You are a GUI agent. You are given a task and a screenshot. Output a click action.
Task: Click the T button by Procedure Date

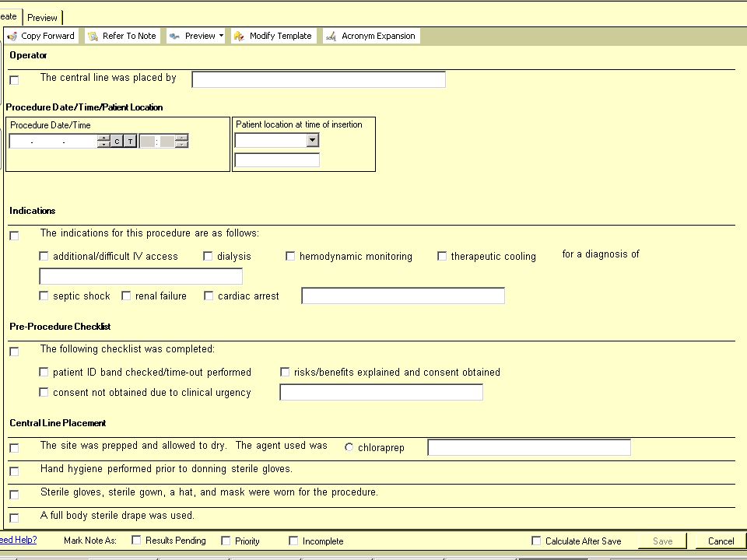pyautogui.click(x=131, y=141)
